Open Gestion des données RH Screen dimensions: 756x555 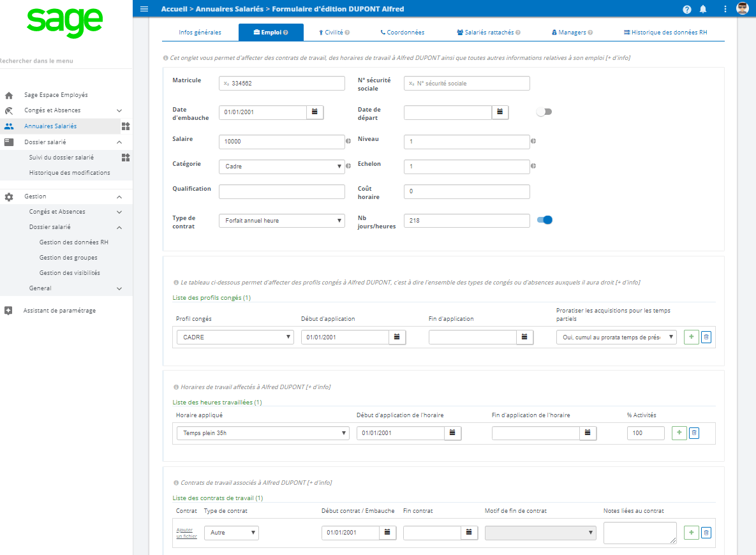coord(74,242)
